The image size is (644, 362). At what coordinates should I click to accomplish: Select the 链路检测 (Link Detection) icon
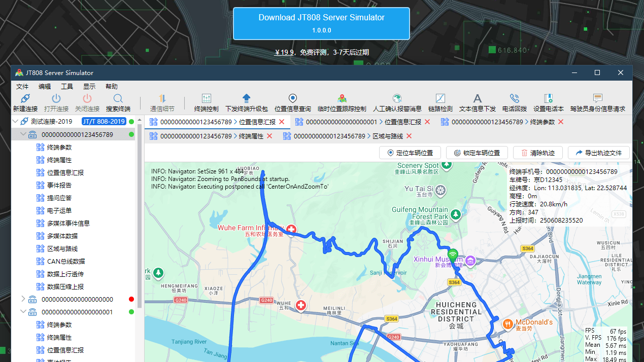click(440, 101)
